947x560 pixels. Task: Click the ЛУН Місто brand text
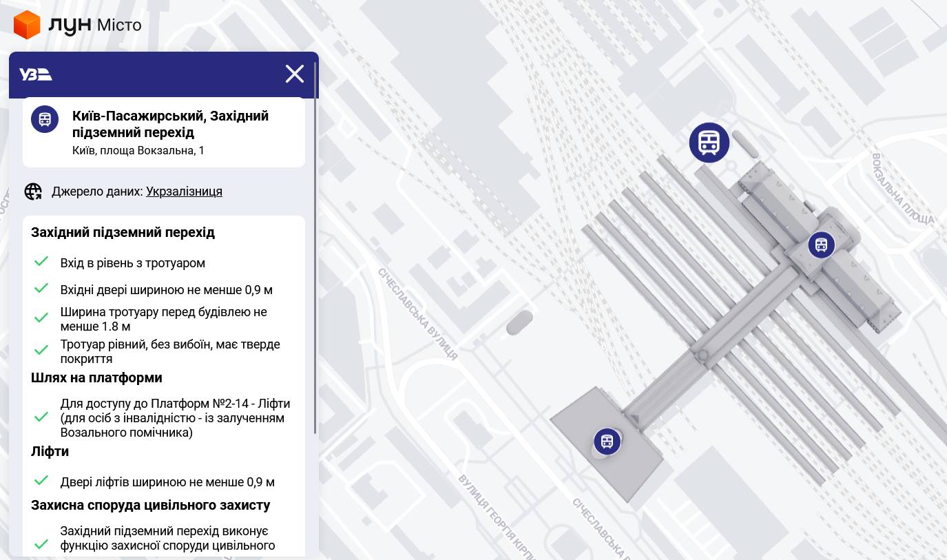pyautogui.click(x=95, y=25)
